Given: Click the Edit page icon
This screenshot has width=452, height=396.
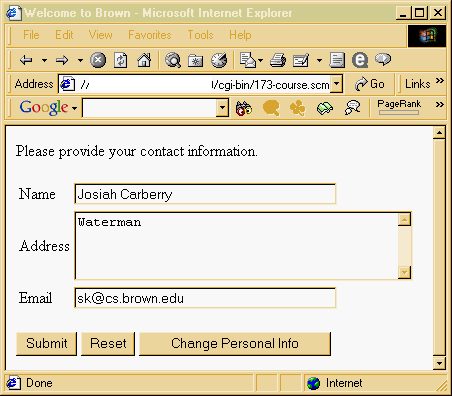Looking at the screenshot, I should [x=301, y=60].
